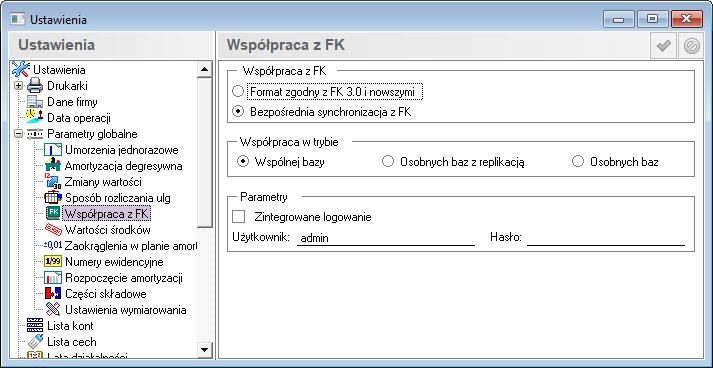Click the tree scrollbar thumb
The height and width of the screenshot is (368, 713).
204,152
